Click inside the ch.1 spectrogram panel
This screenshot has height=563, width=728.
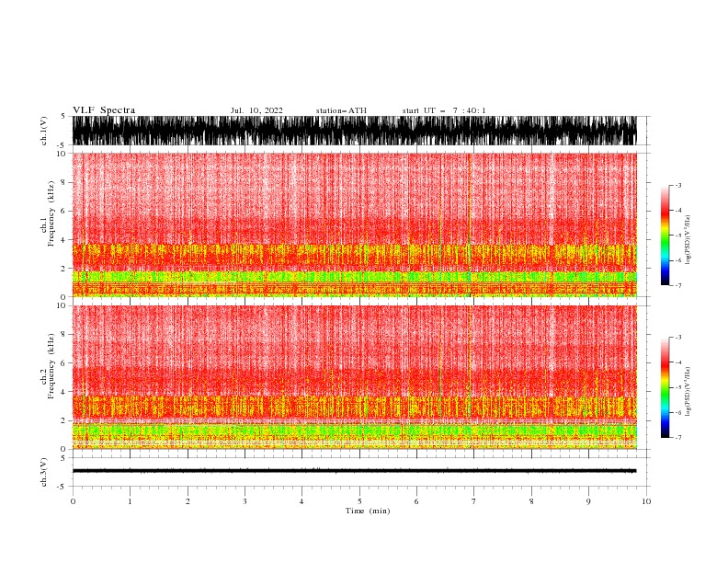[354, 224]
